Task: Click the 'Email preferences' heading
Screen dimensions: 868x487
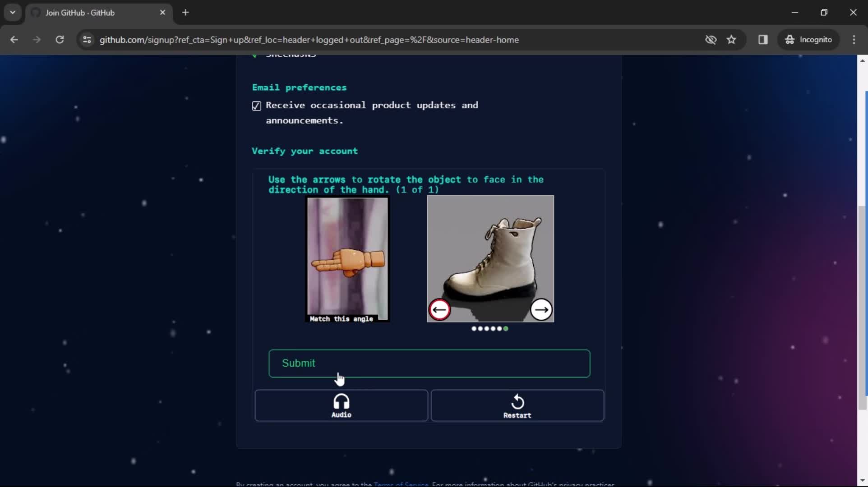Action: coord(299,87)
